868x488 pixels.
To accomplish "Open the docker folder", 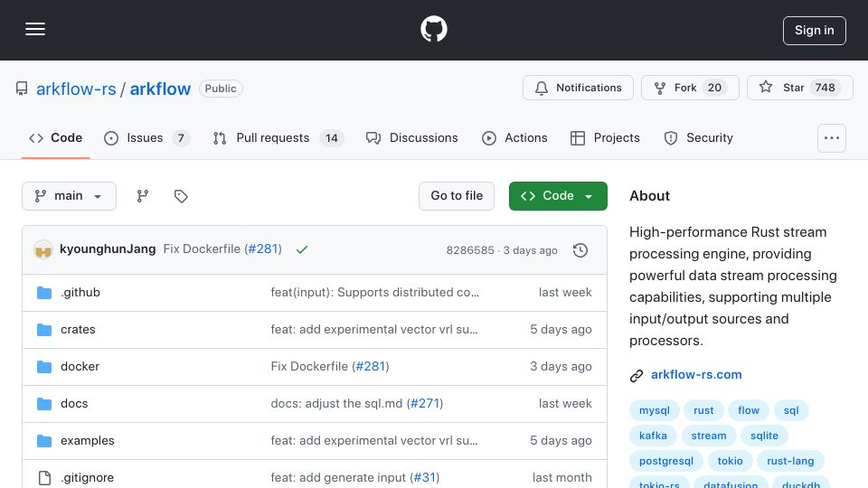I will 80,367.
